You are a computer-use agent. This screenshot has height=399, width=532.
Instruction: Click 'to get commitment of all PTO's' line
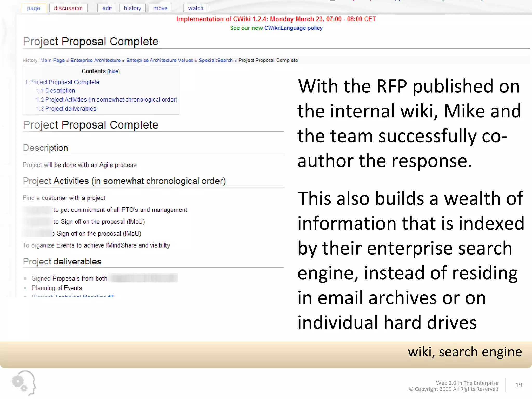[x=120, y=210]
